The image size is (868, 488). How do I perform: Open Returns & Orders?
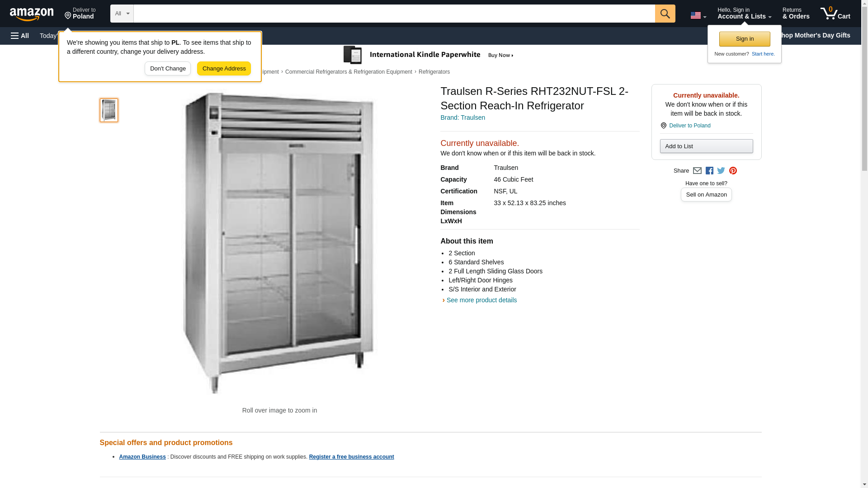click(x=796, y=13)
